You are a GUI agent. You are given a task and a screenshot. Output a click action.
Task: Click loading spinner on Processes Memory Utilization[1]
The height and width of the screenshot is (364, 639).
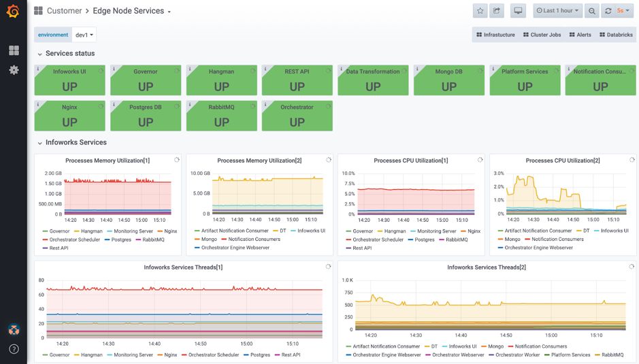pyautogui.click(x=177, y=160)
